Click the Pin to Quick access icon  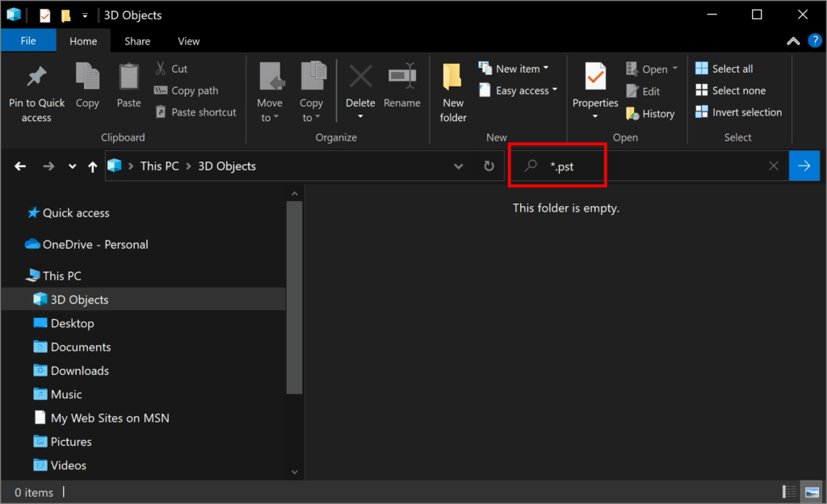point(36,78)
